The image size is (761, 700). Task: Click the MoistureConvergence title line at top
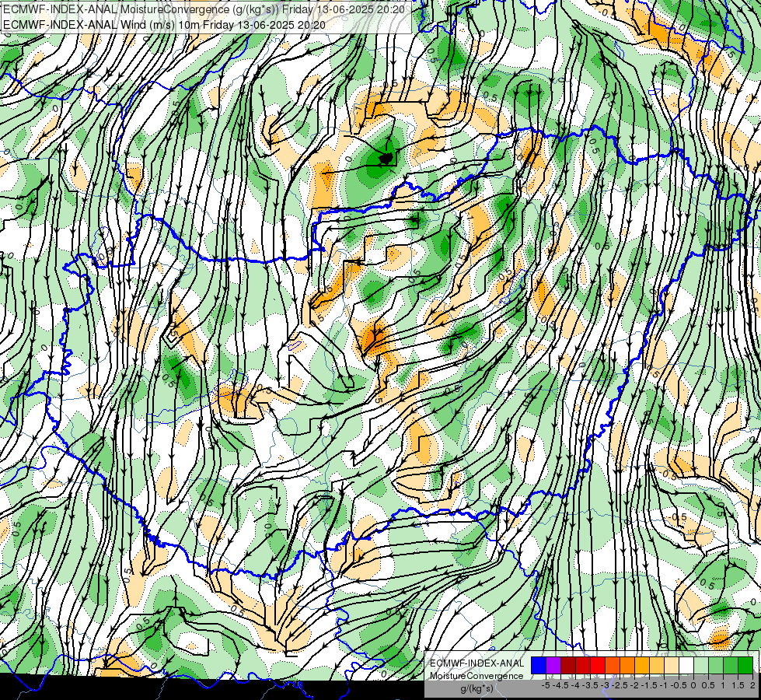click(204, 9)
